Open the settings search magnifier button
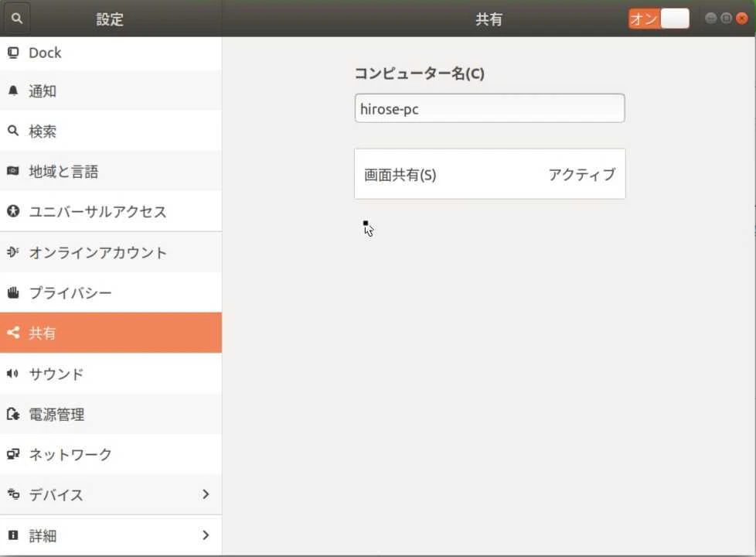Screen dimensions: 756x557 (x=17, y=19)
